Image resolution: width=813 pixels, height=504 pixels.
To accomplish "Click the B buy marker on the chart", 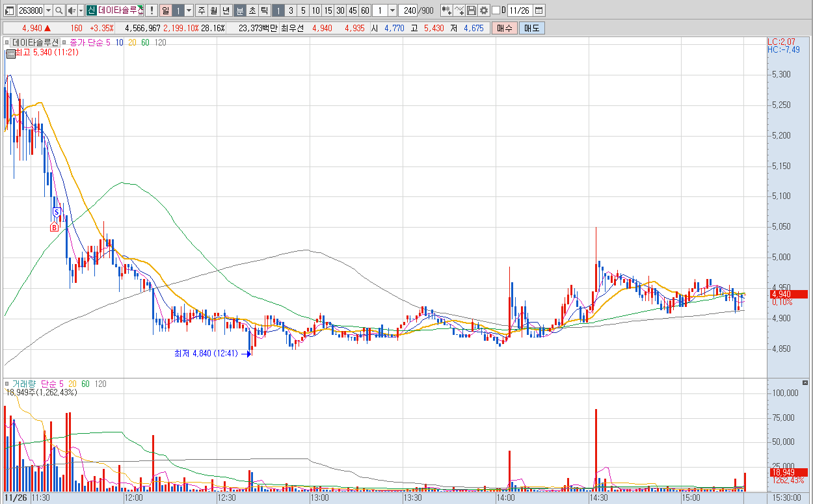I will pyautogui.click(x=54, y=227).
